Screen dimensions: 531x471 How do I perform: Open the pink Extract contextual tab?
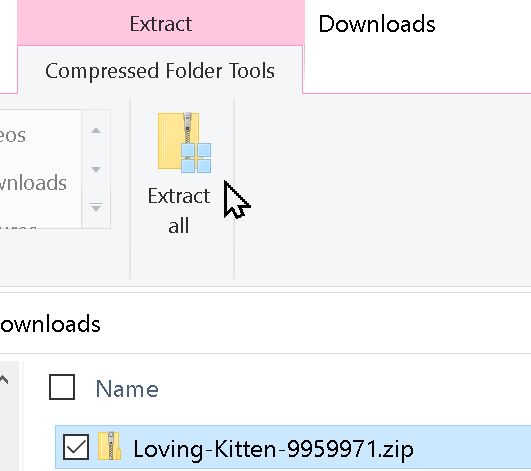pyautogui.click(x=161, y=24)
